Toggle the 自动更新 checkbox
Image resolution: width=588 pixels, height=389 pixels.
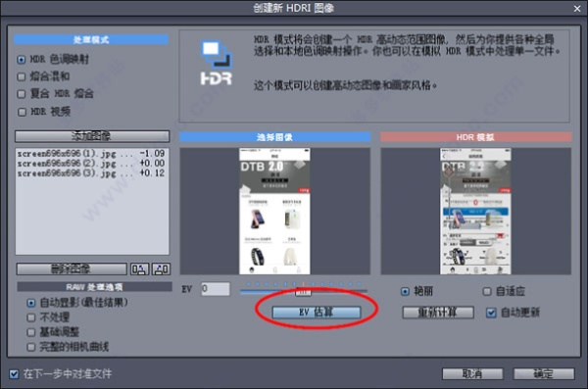pos(491,313)
